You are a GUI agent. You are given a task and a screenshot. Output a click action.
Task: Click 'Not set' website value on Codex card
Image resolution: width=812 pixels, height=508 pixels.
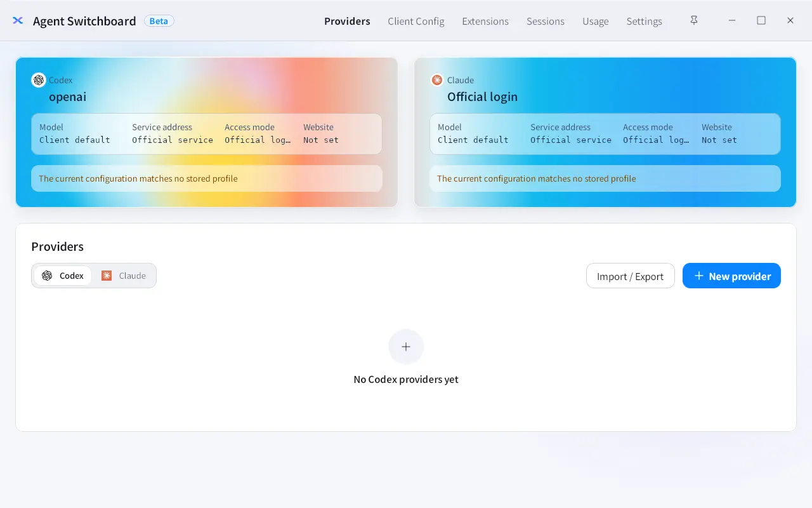(x=321, y=140)
